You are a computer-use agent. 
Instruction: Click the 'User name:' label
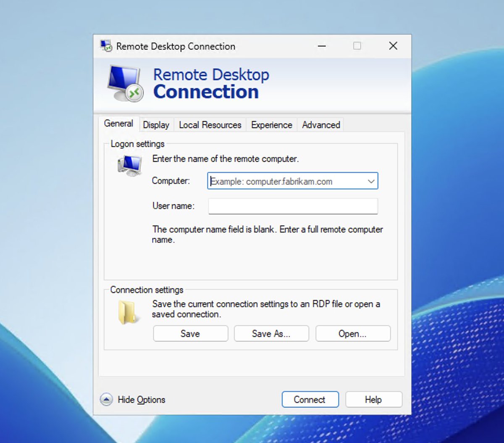pos(173,206)
